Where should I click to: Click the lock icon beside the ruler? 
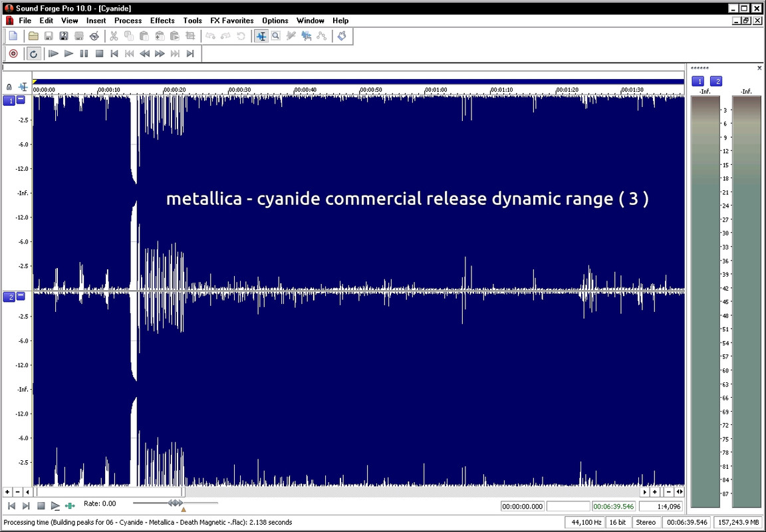click(9, 87)
